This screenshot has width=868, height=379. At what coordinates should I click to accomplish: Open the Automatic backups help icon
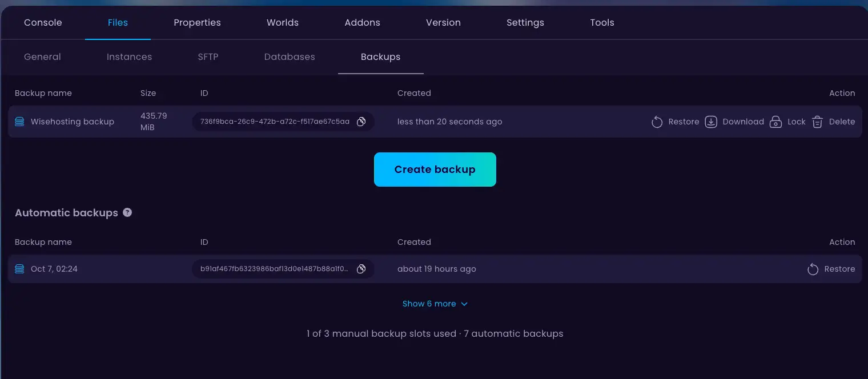point(127,212)
